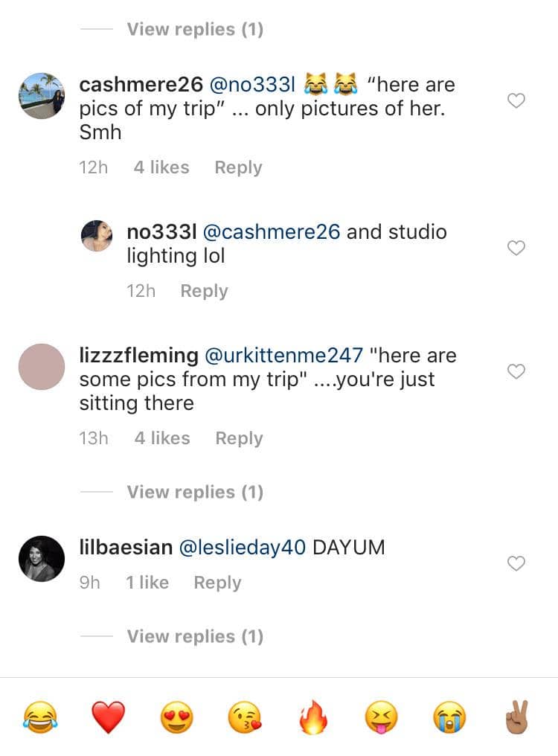Viewport: 558px width, 756px height.
Task: Tap the laughing-crying emoji quick reaction
Action: [x=41, y=718]
